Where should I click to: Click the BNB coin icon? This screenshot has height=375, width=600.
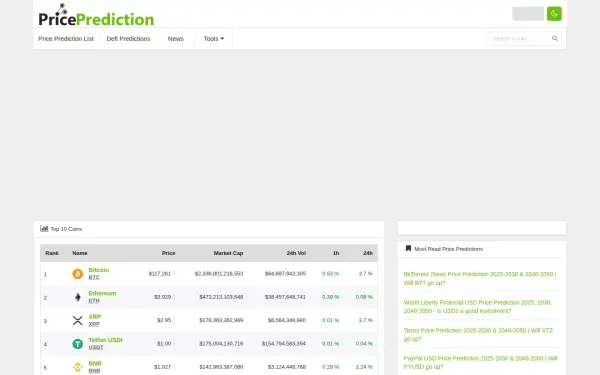pos(78,367)
